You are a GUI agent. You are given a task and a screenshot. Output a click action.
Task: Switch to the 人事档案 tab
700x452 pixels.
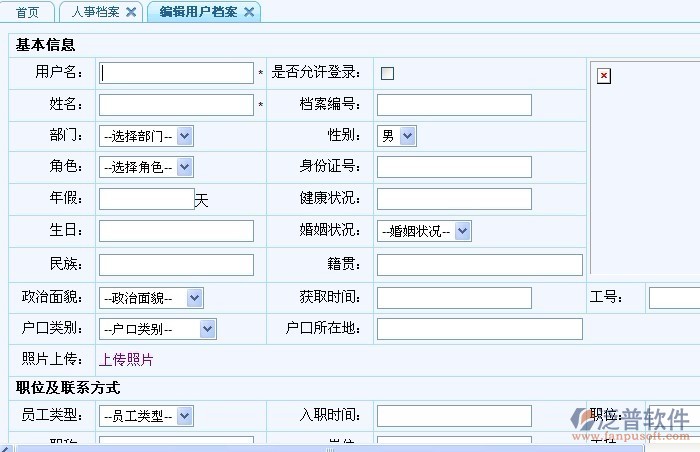tap(96, 12)
